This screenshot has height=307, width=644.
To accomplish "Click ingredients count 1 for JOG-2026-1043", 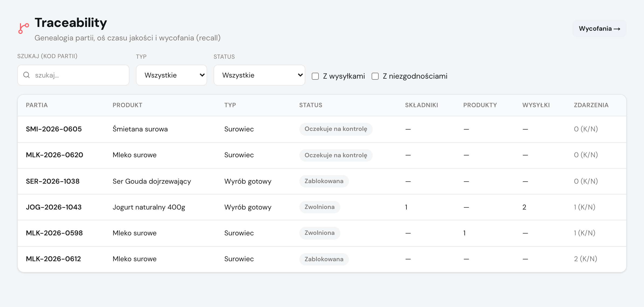I will [406, 207].
